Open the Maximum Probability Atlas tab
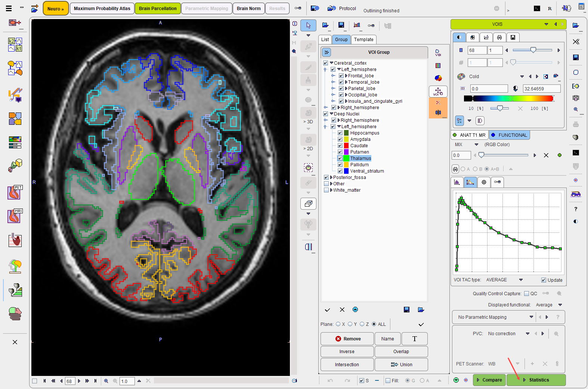This screenshot has height=389, width=588. (102, 8)
